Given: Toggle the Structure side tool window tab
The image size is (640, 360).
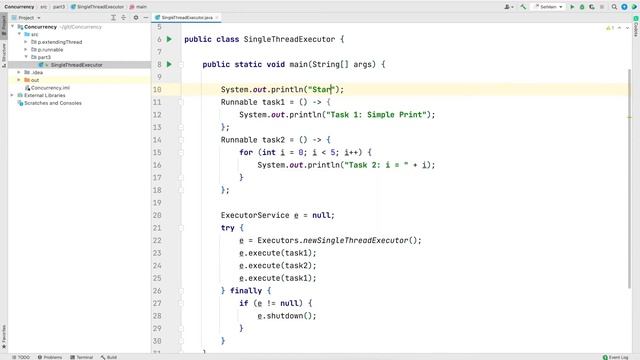Looking at the screenshot, I should (4, 55).
